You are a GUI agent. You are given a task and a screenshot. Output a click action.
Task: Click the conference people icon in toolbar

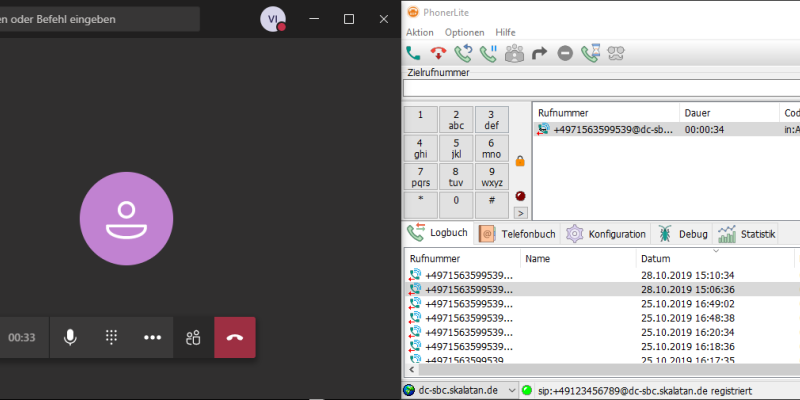[514, 54]
